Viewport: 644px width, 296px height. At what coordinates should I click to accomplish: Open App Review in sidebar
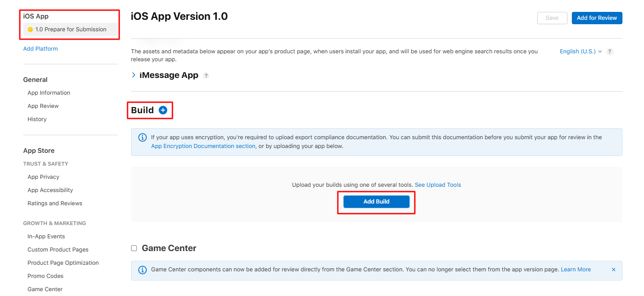coord(43,106)
